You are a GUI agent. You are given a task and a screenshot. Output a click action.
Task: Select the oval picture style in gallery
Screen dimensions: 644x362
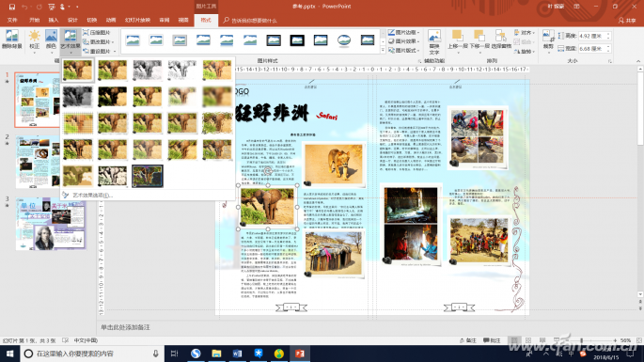click(x=344, y=40)
